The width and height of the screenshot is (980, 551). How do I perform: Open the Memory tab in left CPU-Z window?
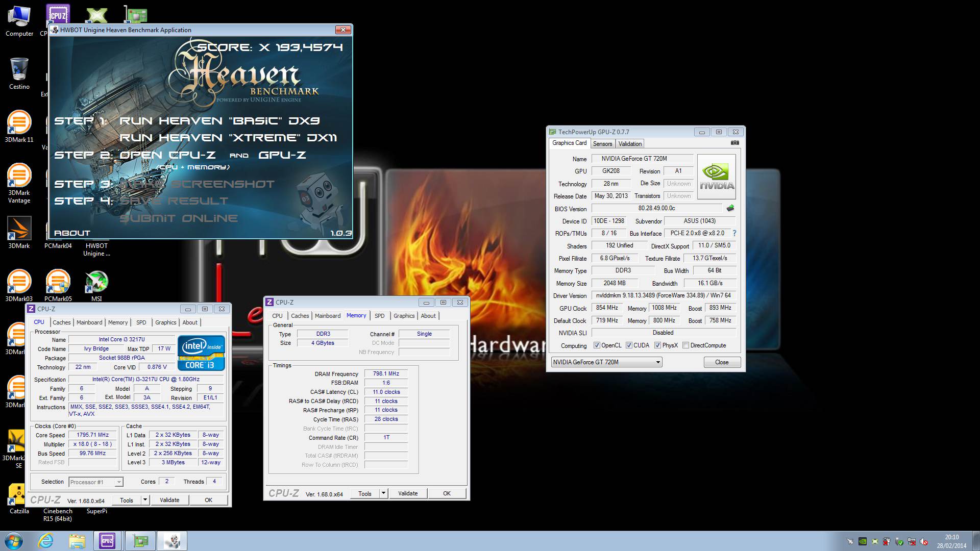pos(118,322)
